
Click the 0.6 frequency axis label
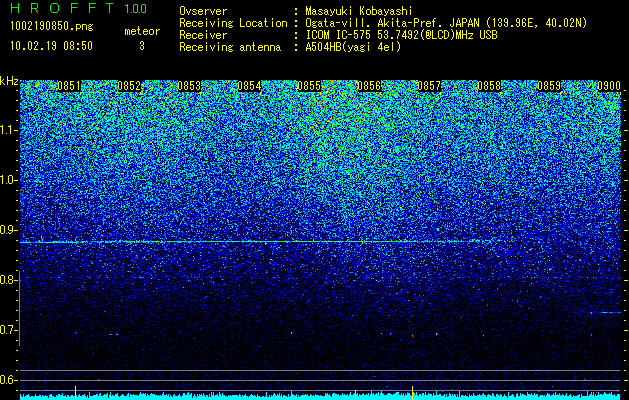[x=8, y=380]
